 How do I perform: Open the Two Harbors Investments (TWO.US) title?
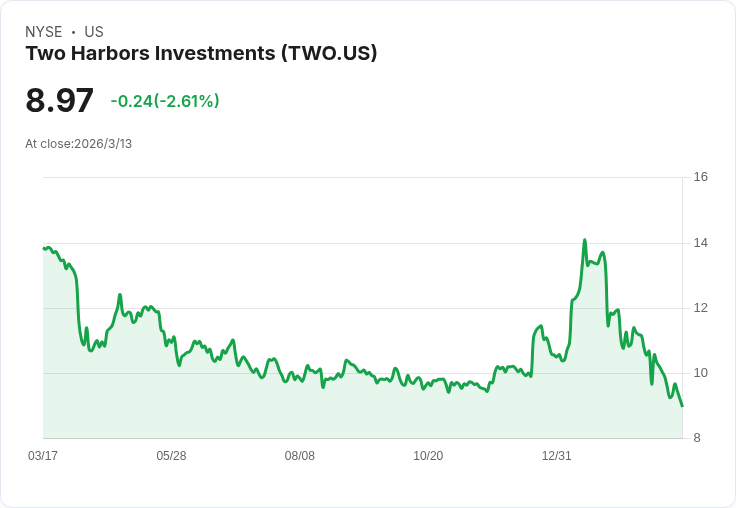pyautogui.click(x=201, y=54)
